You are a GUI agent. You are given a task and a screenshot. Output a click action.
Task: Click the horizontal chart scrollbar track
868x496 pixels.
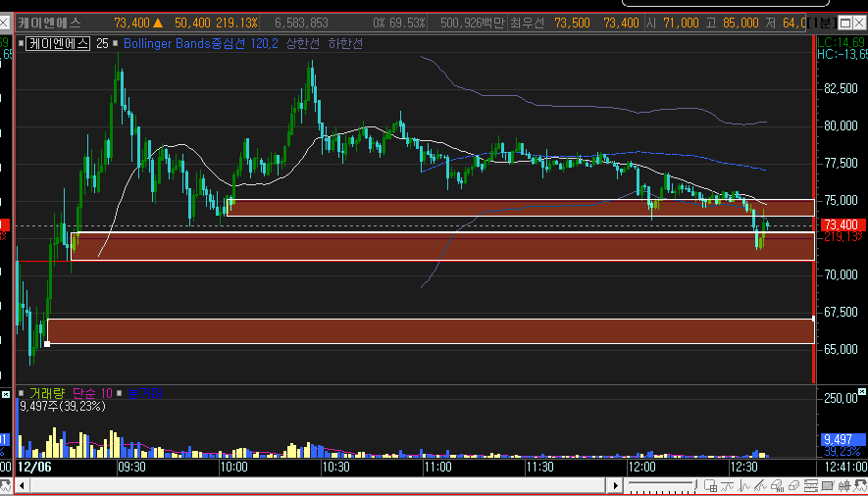coord(319,486)
